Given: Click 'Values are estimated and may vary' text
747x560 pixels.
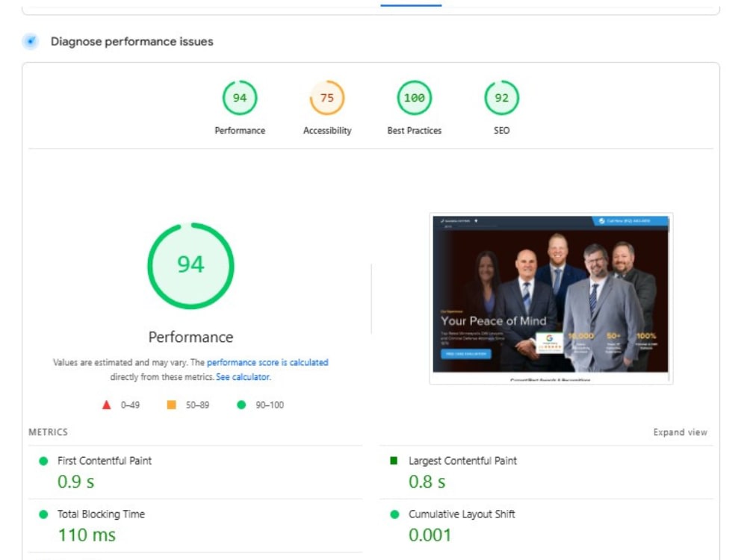Looking at the screenshot, I should tap(120, 362).
